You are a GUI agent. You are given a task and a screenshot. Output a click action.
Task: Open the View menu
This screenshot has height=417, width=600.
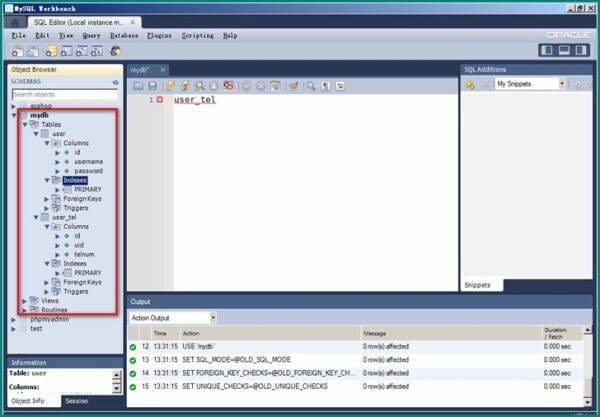coord(66,36)
